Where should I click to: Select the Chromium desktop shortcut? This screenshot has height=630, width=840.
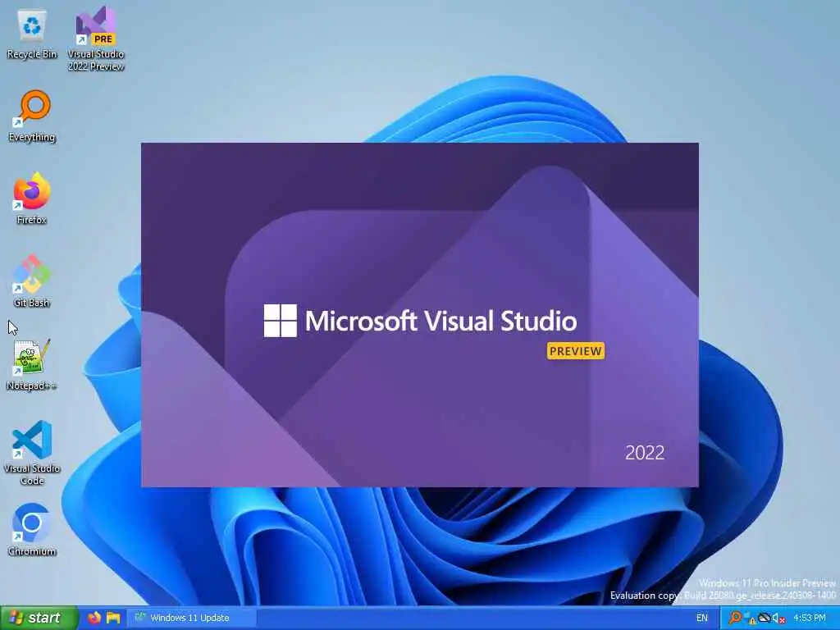(x=32, y=531)
